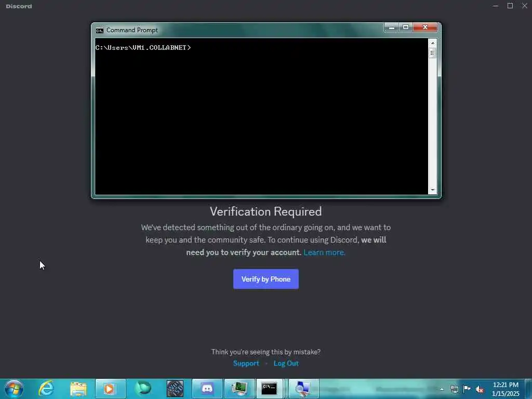Switch to Discord from the taskbar

(x=207, y=389)
